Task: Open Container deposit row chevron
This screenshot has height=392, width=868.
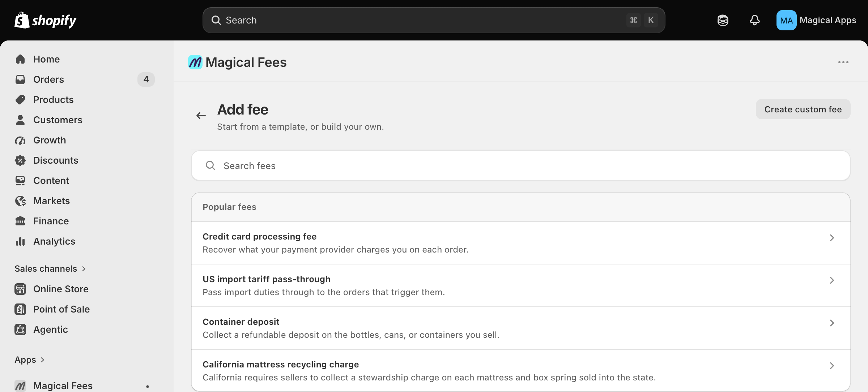Action: click(x=832, y=323)
